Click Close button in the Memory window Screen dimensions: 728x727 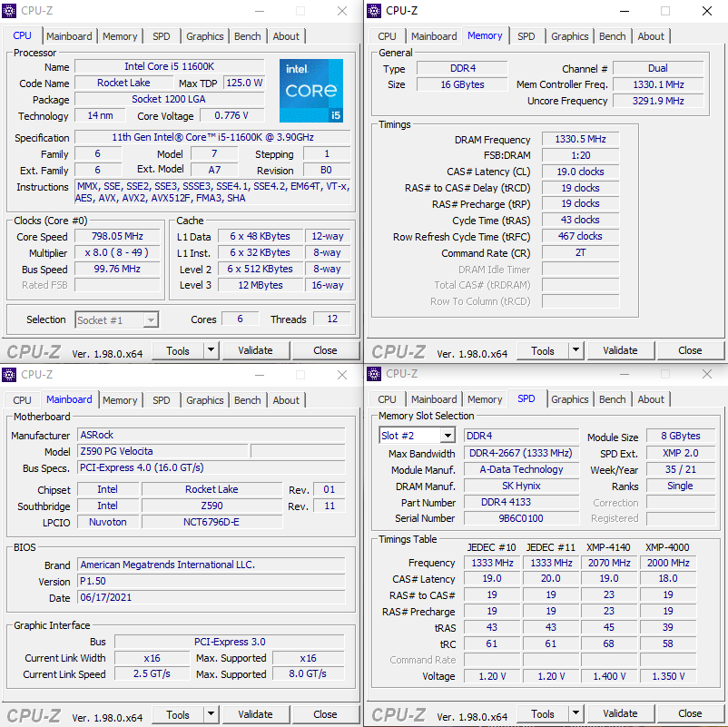[x=691, y=350]
